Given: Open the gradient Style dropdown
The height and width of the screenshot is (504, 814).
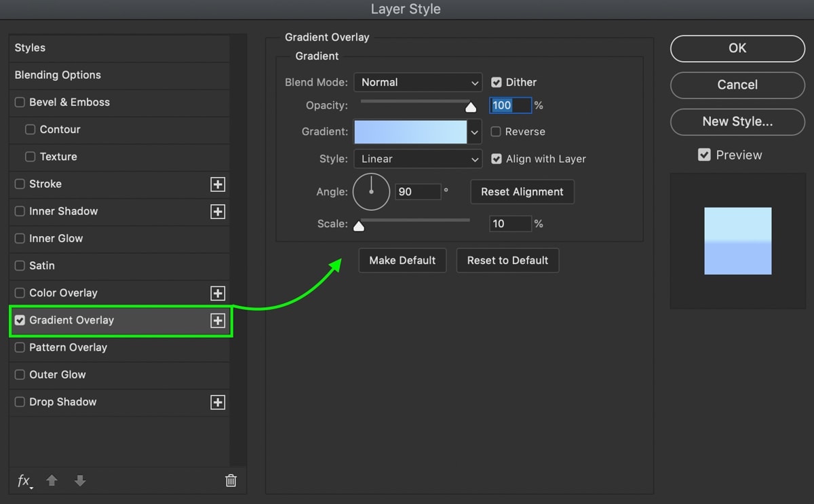Looking at the screenshot, I should (418, 159).
